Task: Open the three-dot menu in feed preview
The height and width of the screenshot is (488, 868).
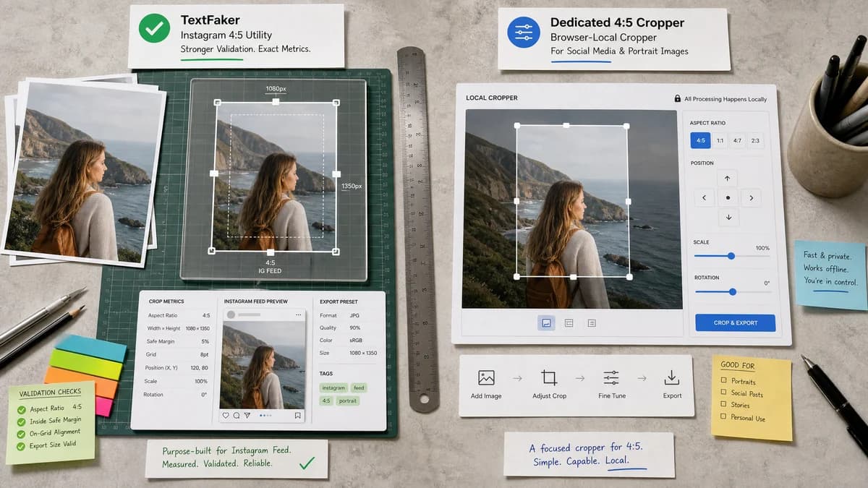Action: (x=297, y=315)
